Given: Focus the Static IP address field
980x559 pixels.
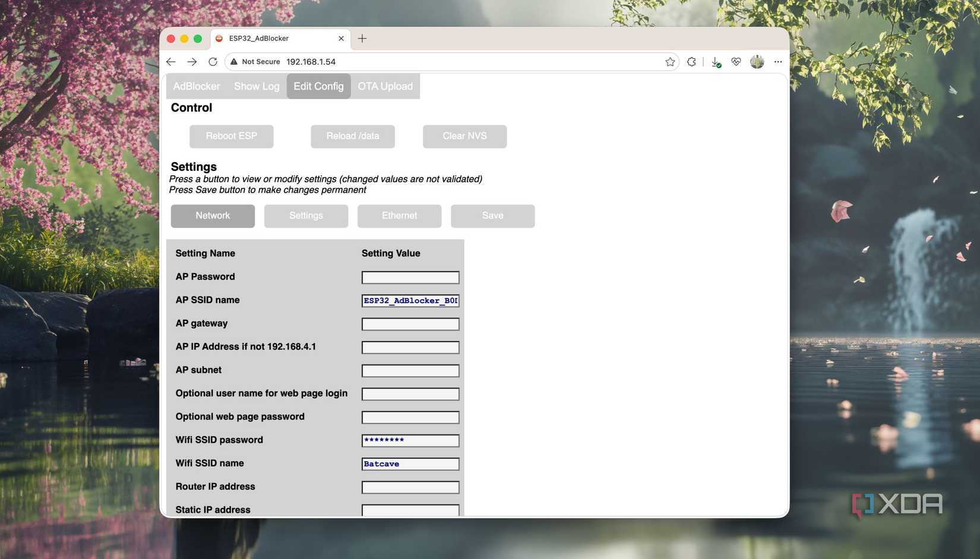Looking at the screenshot, I should coord(410,510).
